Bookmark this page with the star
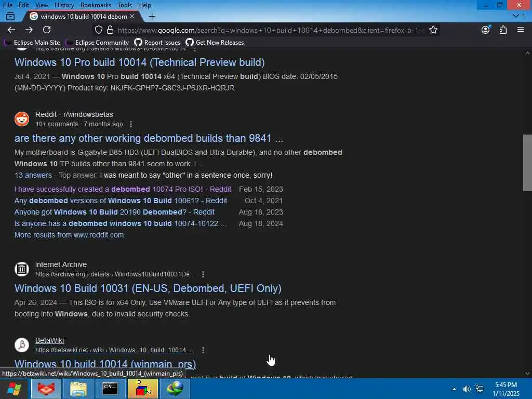The height and width of the screenshot is (399, 532). (433, 30)
